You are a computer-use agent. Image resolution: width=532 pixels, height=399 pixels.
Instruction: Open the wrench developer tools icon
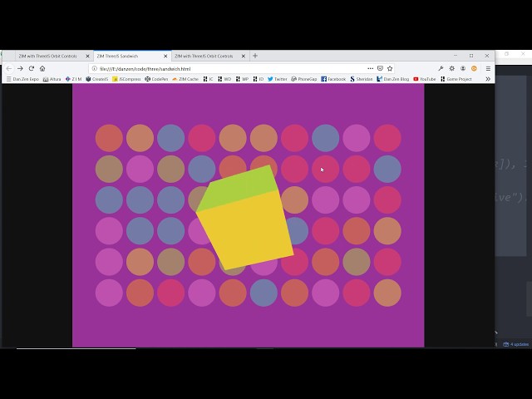[x=441, y=68]
